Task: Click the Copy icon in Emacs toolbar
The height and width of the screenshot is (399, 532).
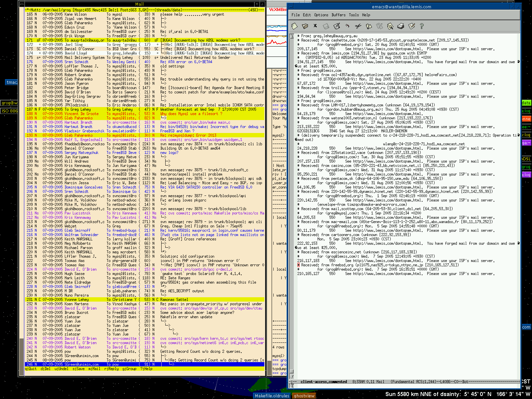Action: pyautogui.click(x=369, y=26)
